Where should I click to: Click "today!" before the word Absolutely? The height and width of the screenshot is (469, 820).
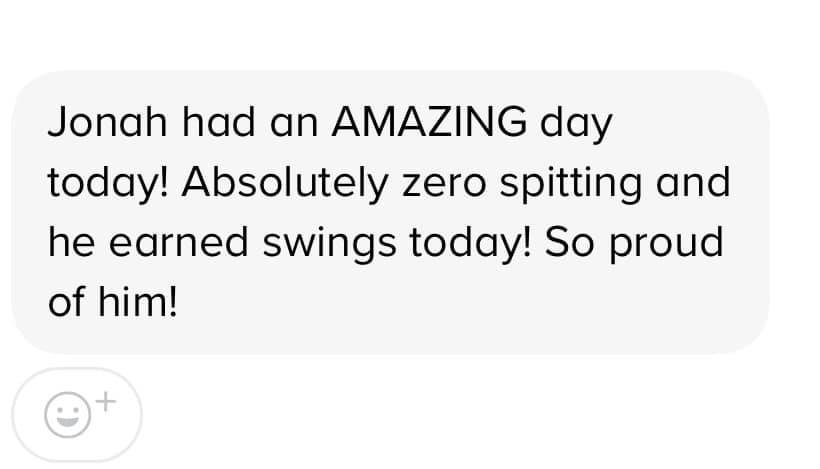[108, 184]
